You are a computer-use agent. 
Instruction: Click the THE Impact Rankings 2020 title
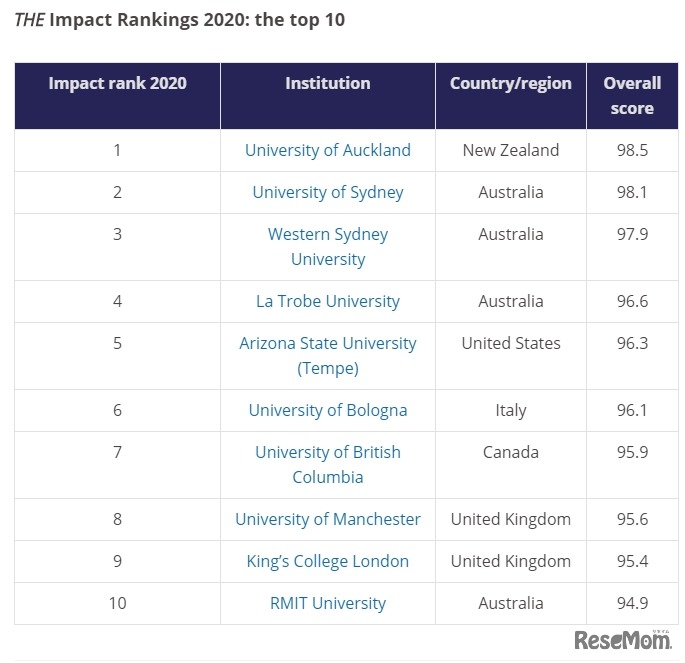click(180, 20)
